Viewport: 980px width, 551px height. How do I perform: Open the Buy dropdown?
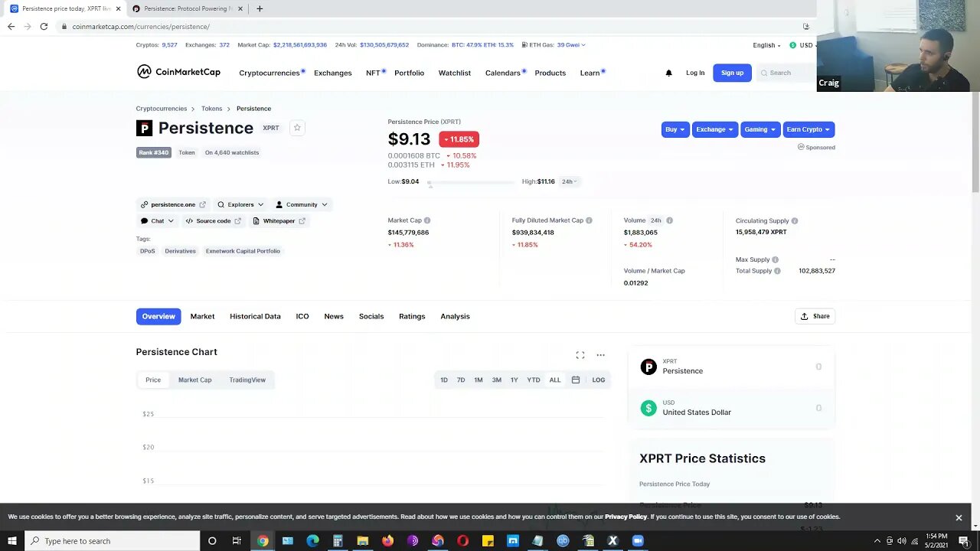[675, 129]
